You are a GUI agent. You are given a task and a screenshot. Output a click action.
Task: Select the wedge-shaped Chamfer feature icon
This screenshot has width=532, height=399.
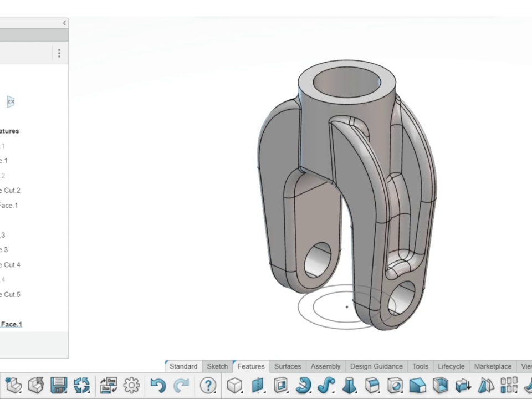pyautogui.click(x=418, y=386)
